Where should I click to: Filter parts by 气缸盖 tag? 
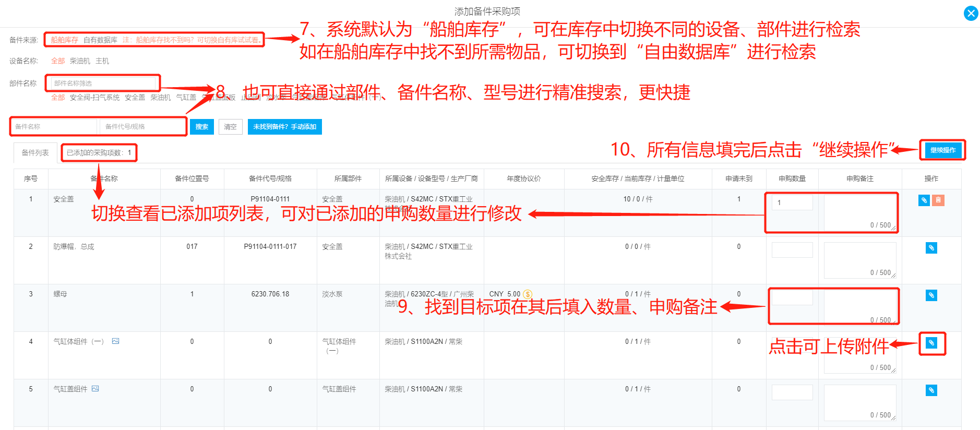click(x=186, y=98)
